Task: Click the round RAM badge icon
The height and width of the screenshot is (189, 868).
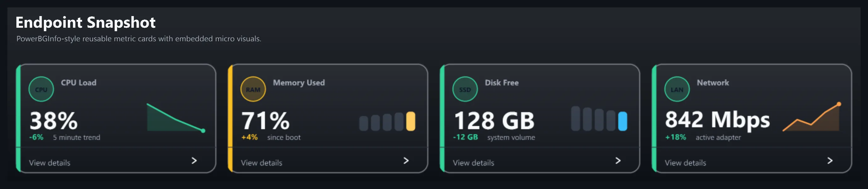Action: [253, 89]
